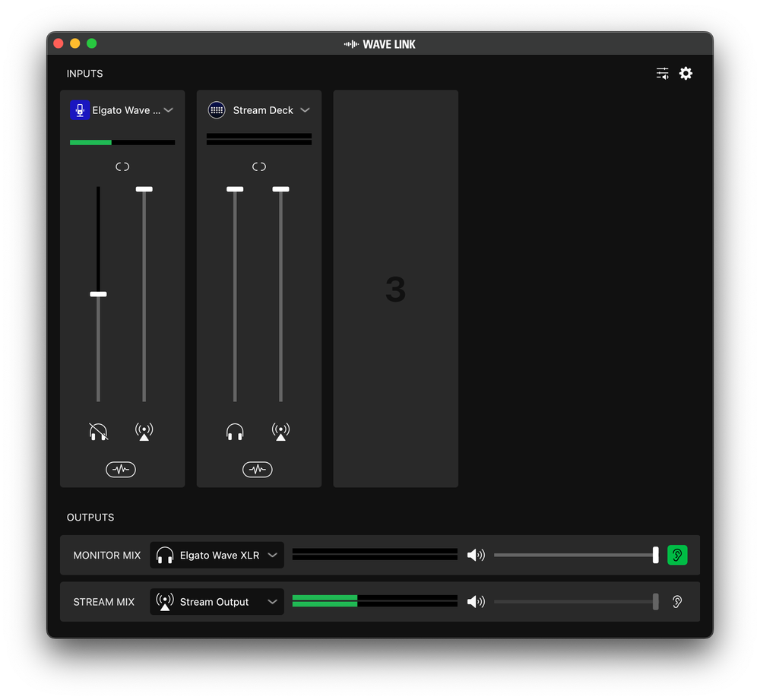This screenshot has height=700, width=760.
Task: Click the broadcast icon beside Stream Output
Action: tap(165, 602)
